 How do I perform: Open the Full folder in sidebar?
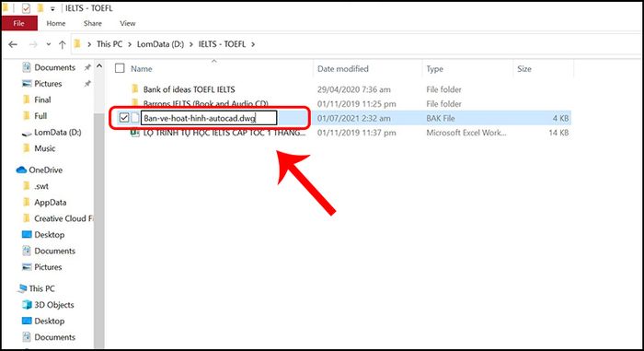pyautogui.click(x=40, y=116)
